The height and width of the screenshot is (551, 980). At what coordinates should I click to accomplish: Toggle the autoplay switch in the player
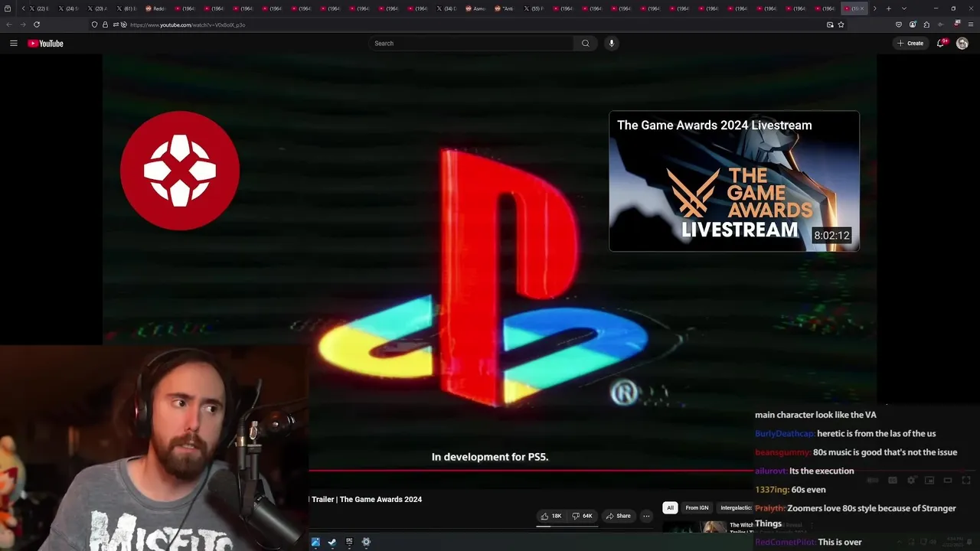point(873,480)
